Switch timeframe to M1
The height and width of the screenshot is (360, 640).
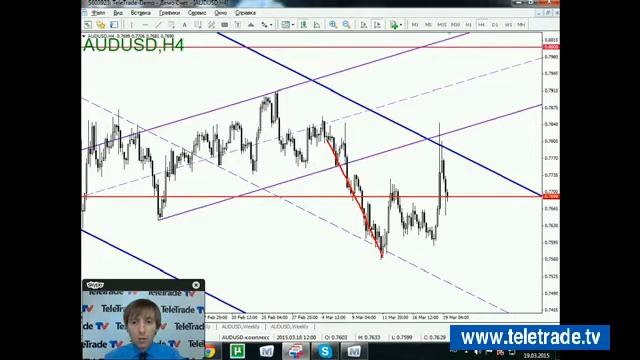point(415,25)
